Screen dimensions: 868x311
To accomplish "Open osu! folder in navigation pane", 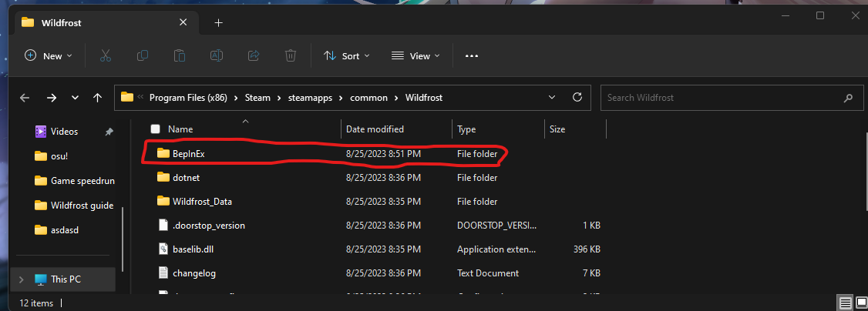I will click(59, 155).
